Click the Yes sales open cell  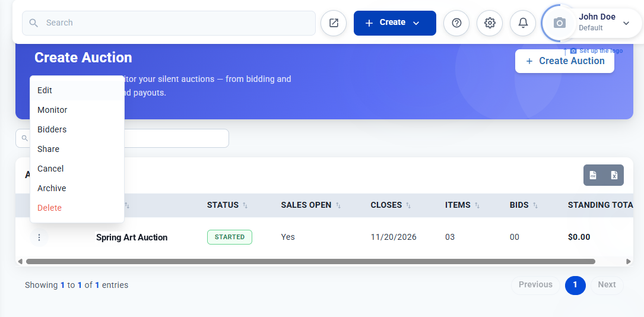(288, 237)
